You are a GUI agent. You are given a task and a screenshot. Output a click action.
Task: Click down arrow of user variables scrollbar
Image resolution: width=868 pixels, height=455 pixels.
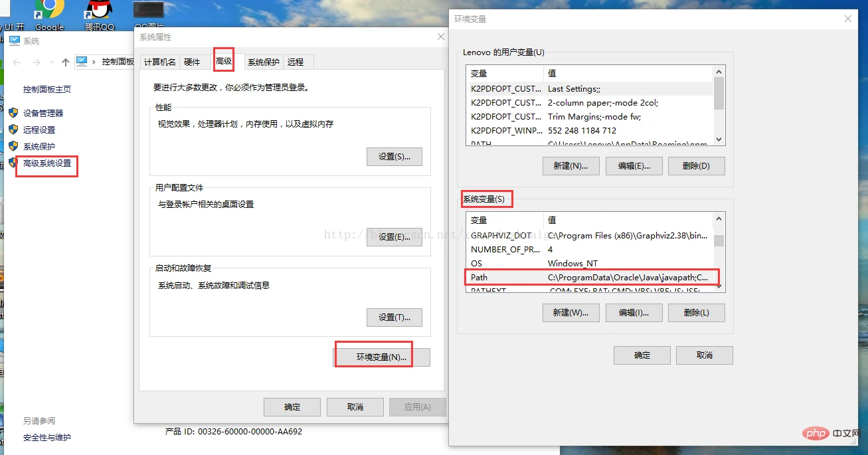[x=719, y=139]
